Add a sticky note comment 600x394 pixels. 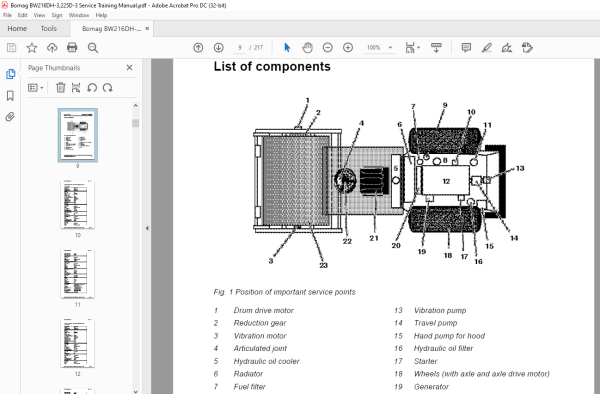pos(466,48)
